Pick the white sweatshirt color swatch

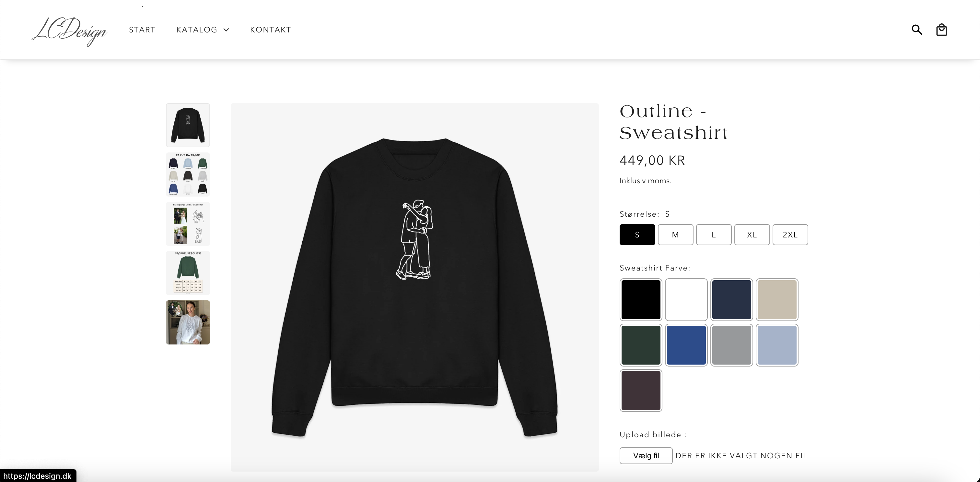[686, 300]
